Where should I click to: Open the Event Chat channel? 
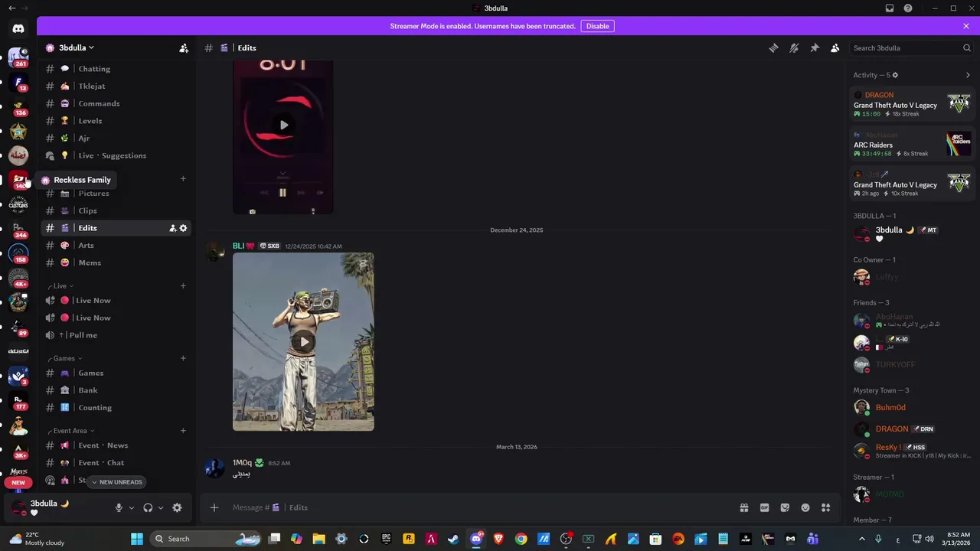point(116,463)
